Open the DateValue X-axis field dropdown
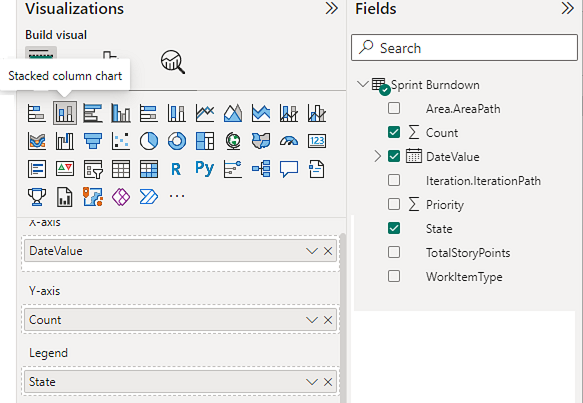Image resolution: width=583 pixels, height=403 pixels. tap(312, 251)
